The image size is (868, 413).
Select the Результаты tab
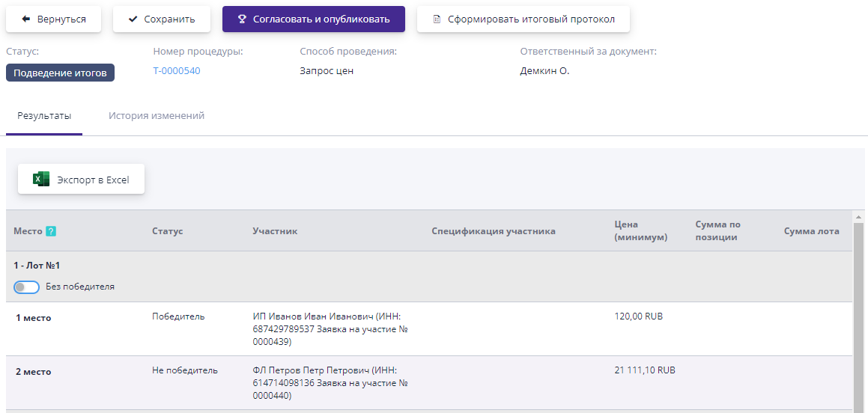coord(44,116)
